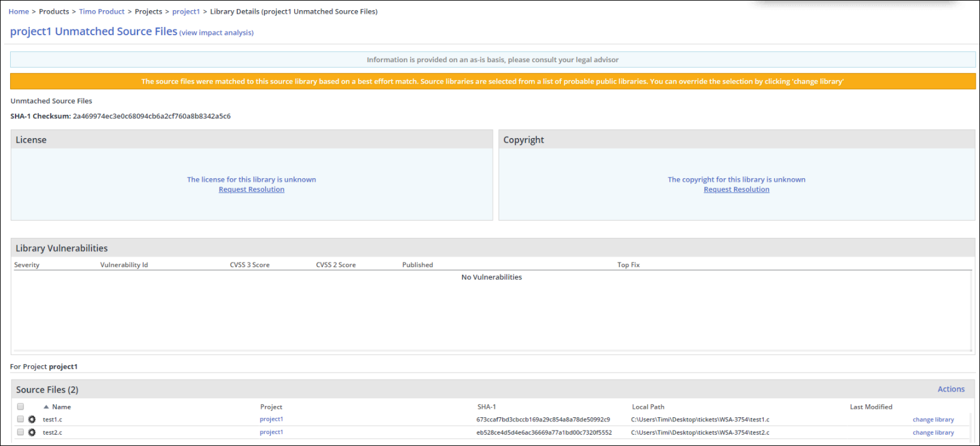Tick the checkbox for test1.c

pyautogui.click(x=20, y=419)
